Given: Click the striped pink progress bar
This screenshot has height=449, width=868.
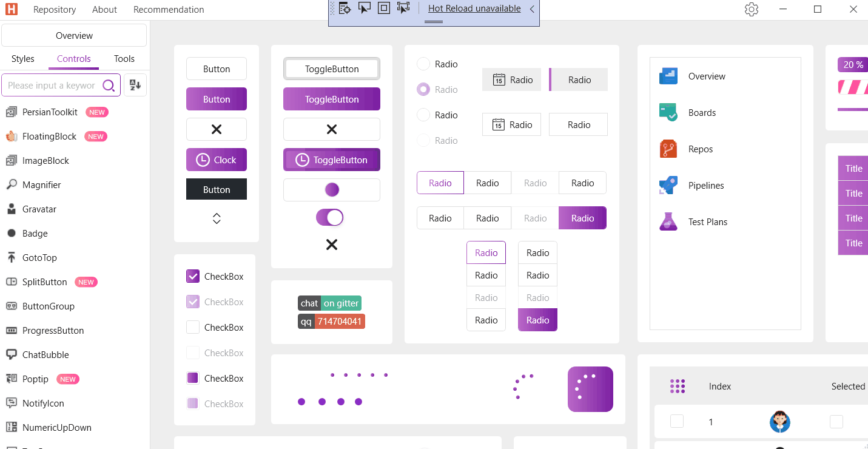Looking at the screenshot, I should click(x=853, y=87).
